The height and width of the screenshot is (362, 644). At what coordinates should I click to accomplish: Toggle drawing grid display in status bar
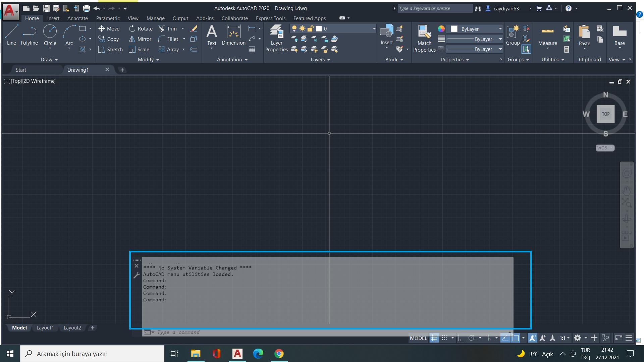[434, 338]
